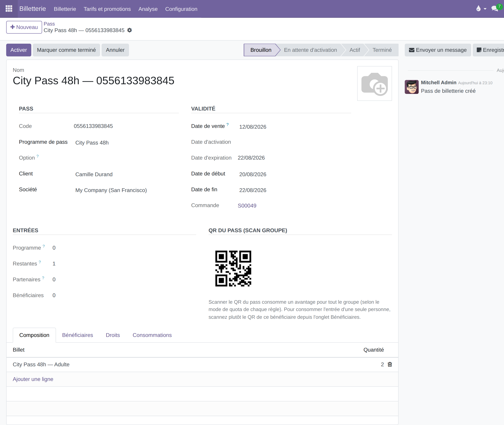Click the Billetterie app title
The height and width of the screenshot is (425, 504).
(32, 9)
